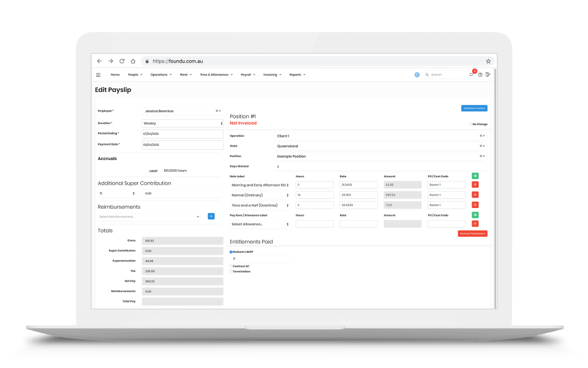Viewport: 588px width, 368px height.
Task: Click the Redeem LWOP hours input
Action: 260,259
